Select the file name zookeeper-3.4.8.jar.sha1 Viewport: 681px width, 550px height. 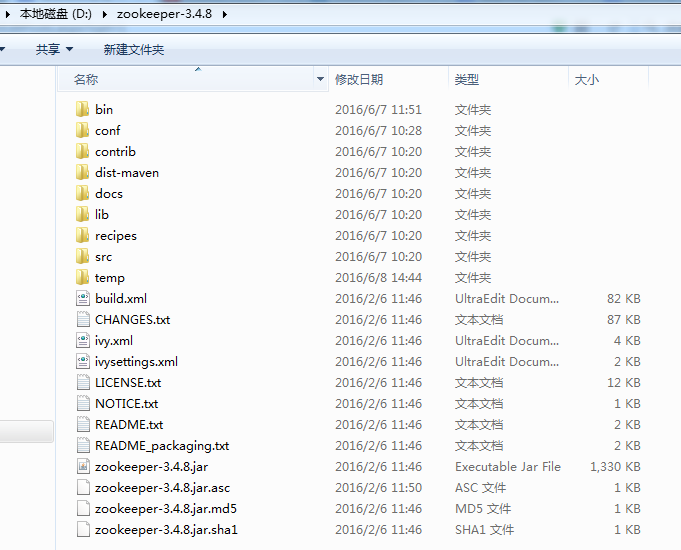tap(166, 529)
